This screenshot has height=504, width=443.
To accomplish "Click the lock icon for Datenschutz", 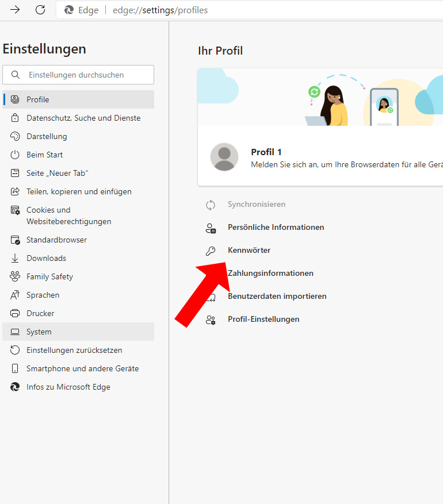I will click(x=16, y=118).
